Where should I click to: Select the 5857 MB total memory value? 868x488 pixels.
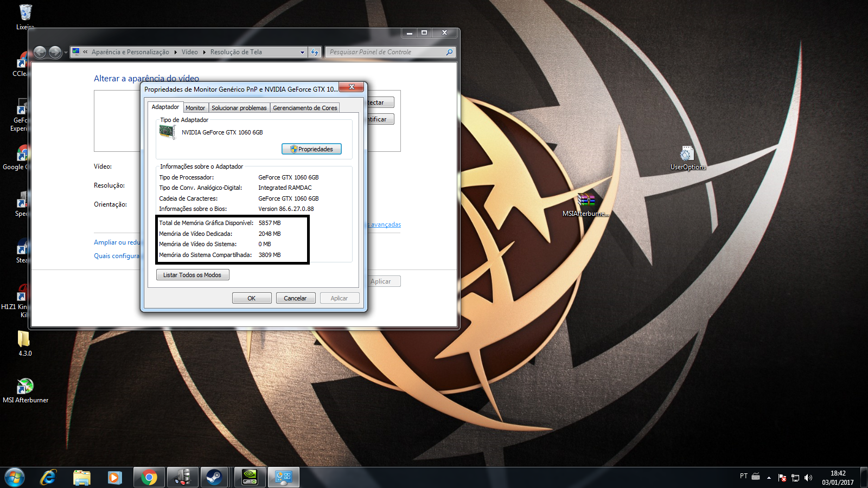[270, 223]
